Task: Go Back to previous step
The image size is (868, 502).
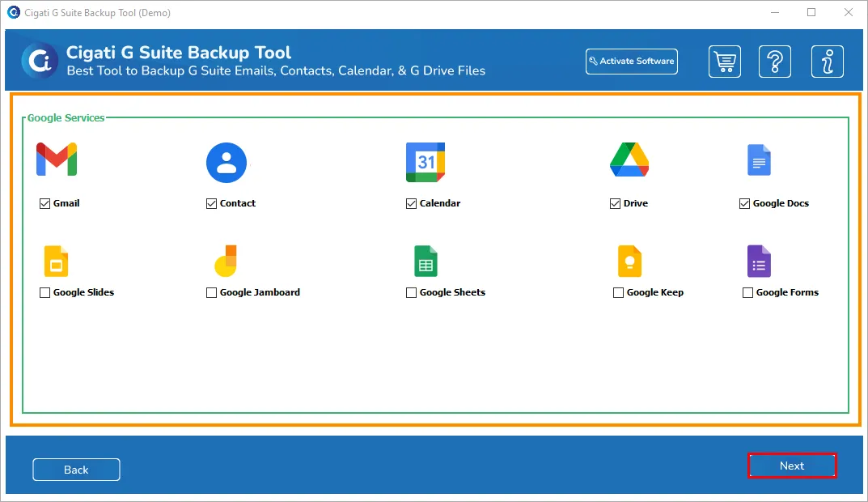Action: (x=76, y=470)
